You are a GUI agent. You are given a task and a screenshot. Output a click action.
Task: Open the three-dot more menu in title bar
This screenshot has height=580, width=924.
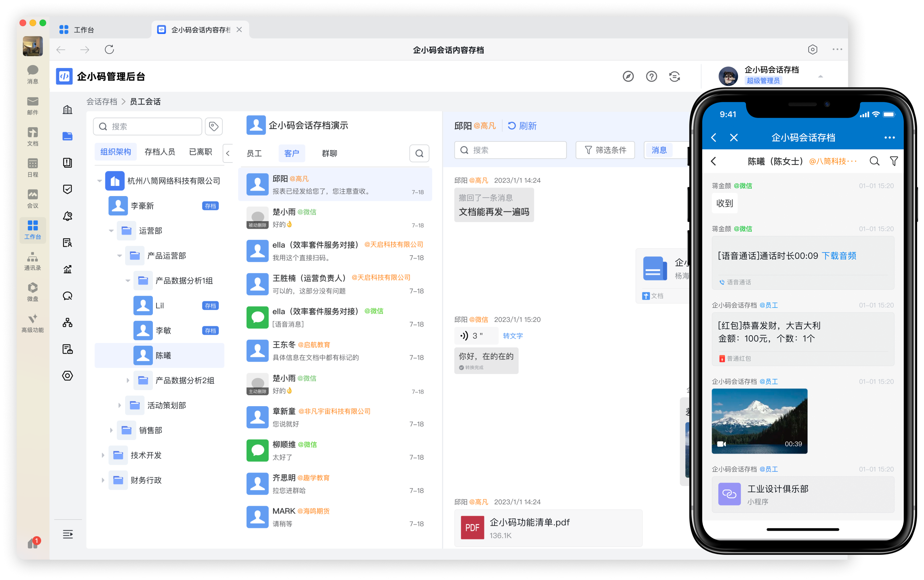coord(837,49)
